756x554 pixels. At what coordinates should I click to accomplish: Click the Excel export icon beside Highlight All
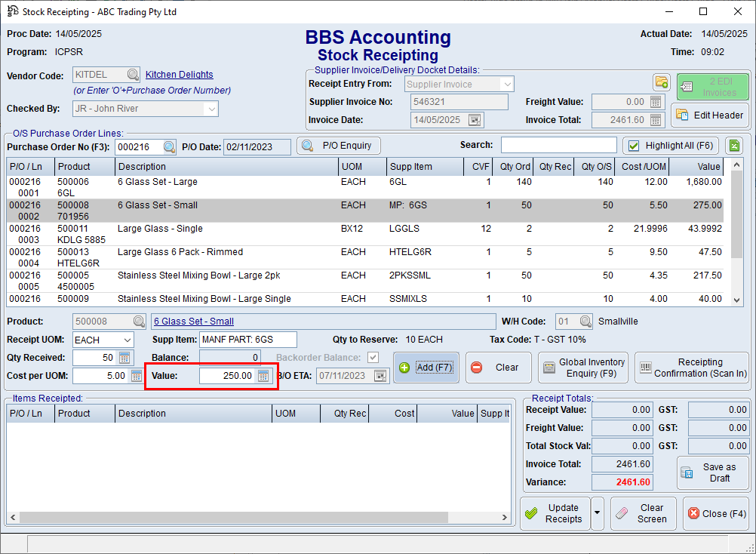(733, 146)
